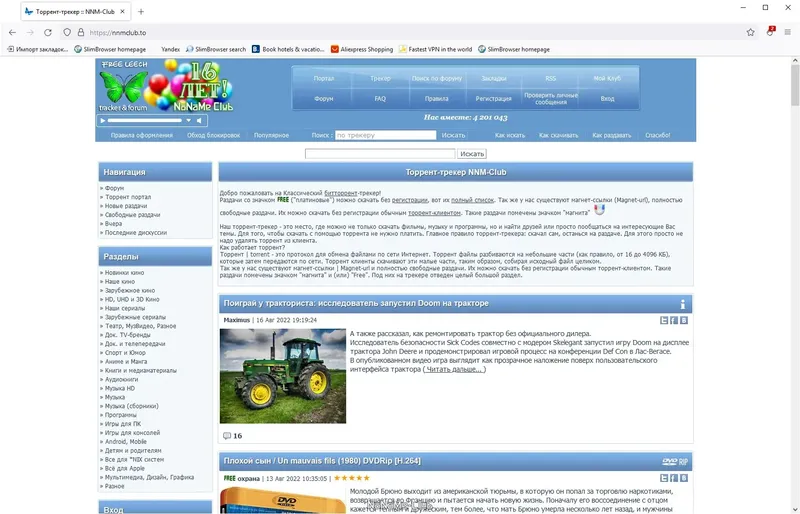The image size is (800, 514).
Task: Open Закладки menu item
Action: pos(493,78)
